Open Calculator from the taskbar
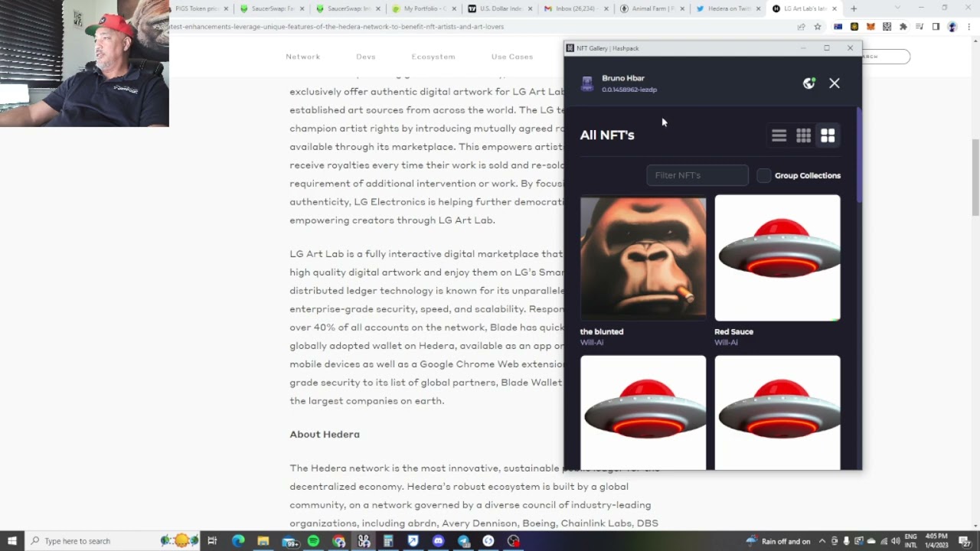This screenshot has width=980, height=551. point(388,541)
